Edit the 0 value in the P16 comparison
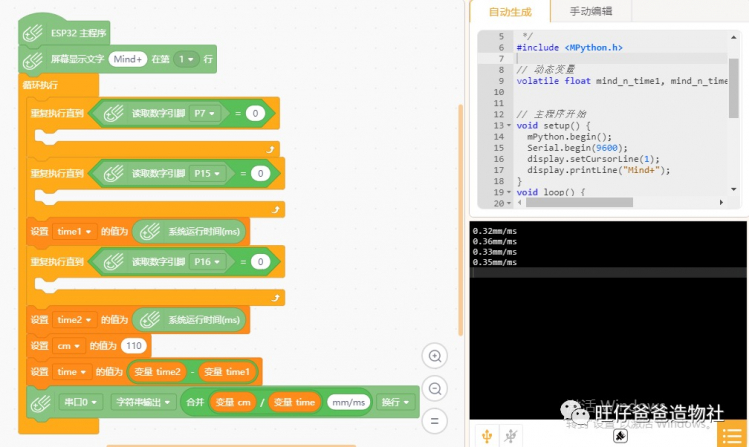Viewport: 749px width, 447px height. [260, 262]
